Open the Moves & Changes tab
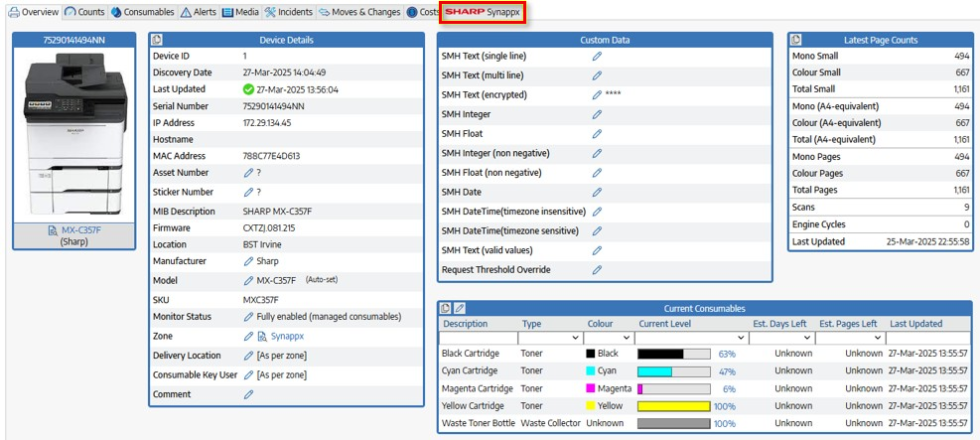Viewport: 980px width, 440px height. [x=359, y=12]
